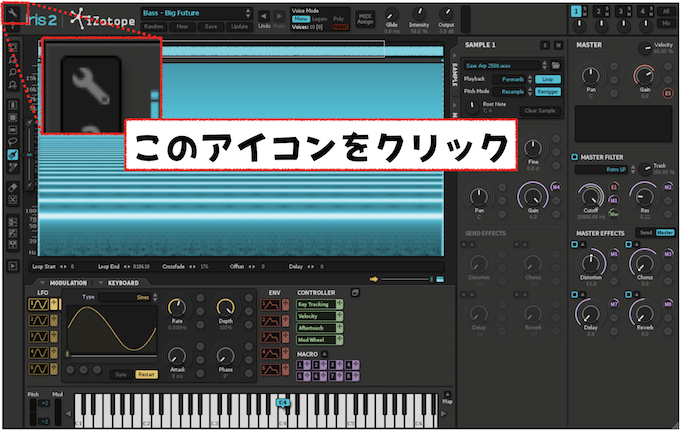
Task: Click the Clear Sample button
Action: 540,111
